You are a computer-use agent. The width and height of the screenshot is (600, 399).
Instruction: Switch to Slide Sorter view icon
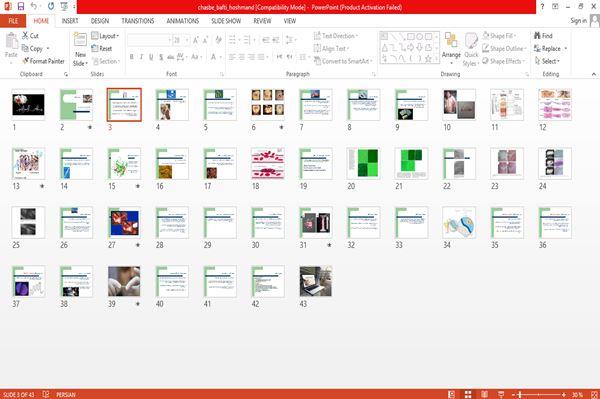pos(468,394)
